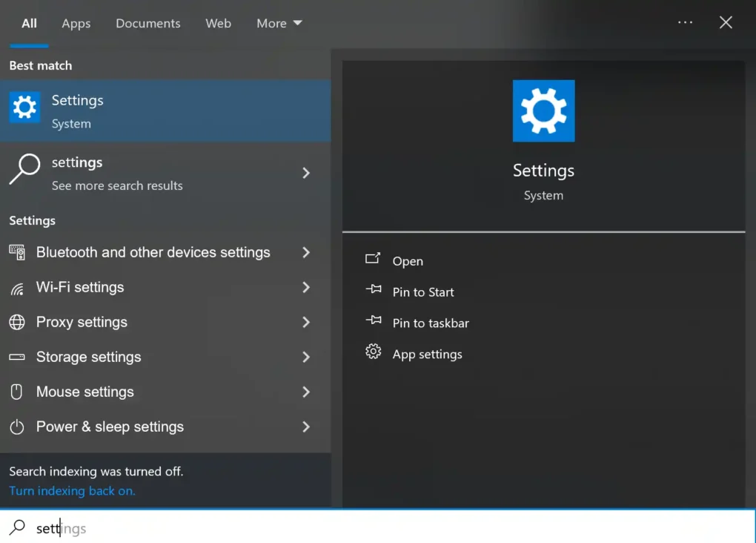This screenshot has height=543, width=756.
Task: Expand Proxy settings chevron
Action: pos(306,322)
